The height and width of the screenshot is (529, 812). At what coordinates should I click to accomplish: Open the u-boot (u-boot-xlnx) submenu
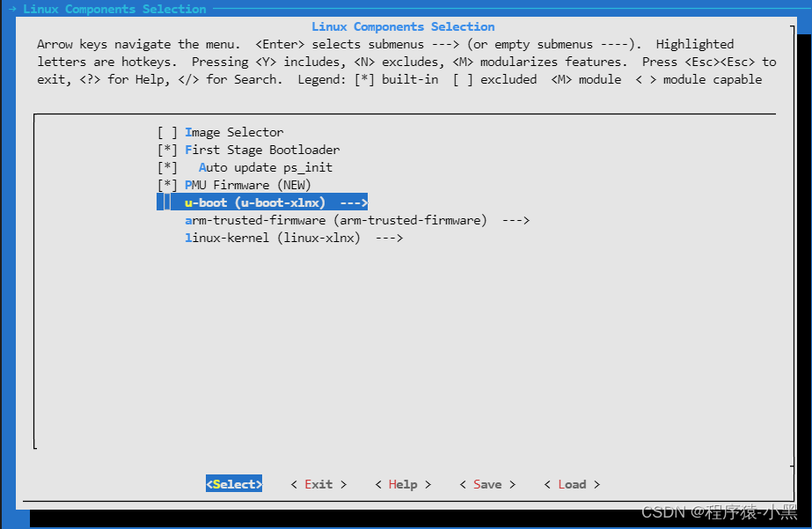[262, 202]
